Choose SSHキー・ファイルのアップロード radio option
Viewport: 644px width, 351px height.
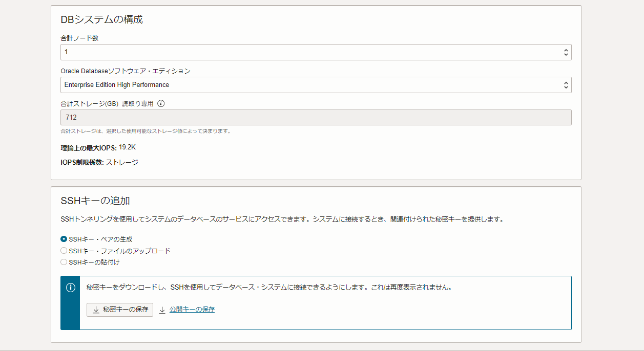coord(64,251)
